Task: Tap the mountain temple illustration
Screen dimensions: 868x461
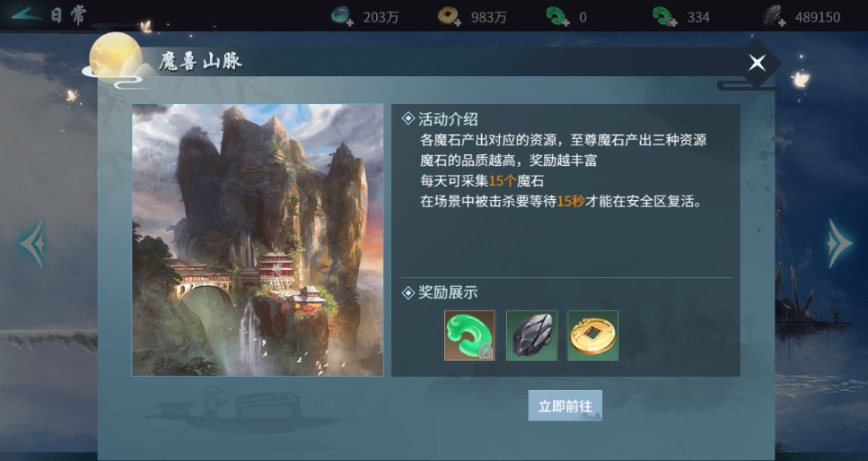Action: pos(258,240)
